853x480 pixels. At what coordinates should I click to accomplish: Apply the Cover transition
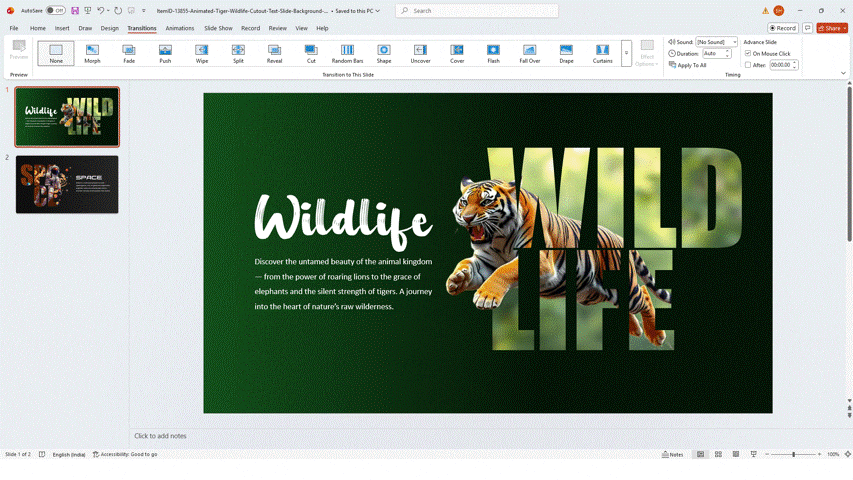pyautogui.click(x=457, y=53)
